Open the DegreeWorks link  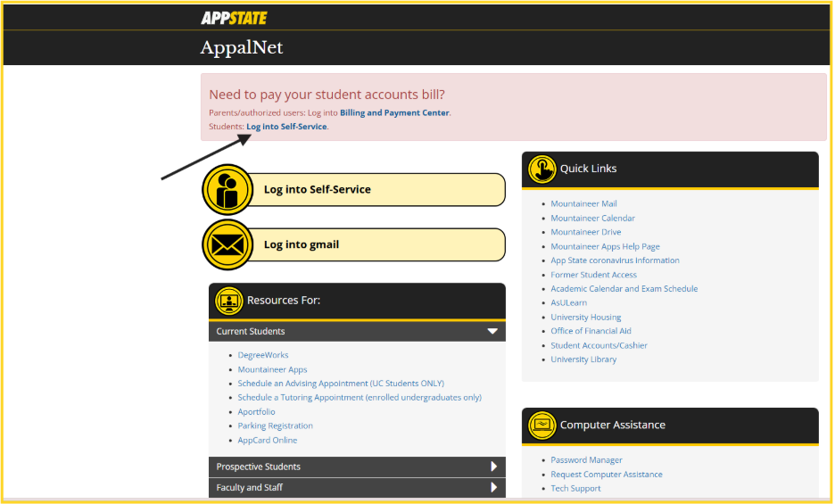tap(263, 355)
